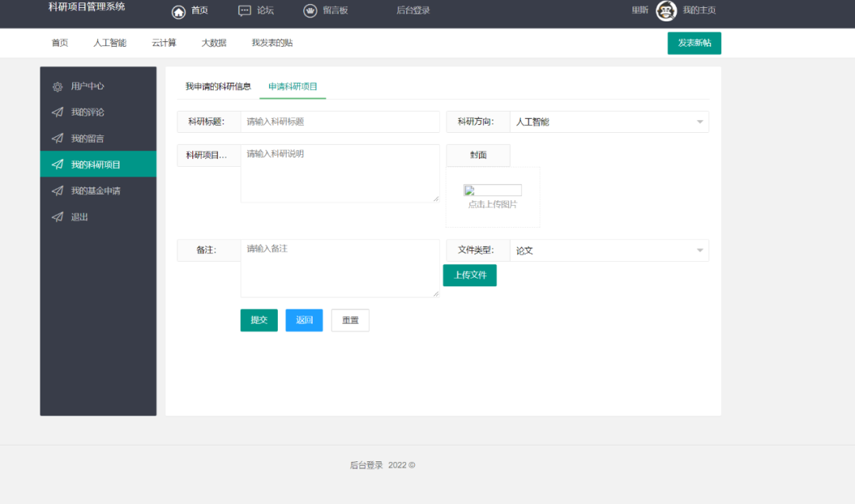Click paper plane icon beside 我的科研项目
The width and height of the screenshot is (855, 504).
[x=57, y=165]
